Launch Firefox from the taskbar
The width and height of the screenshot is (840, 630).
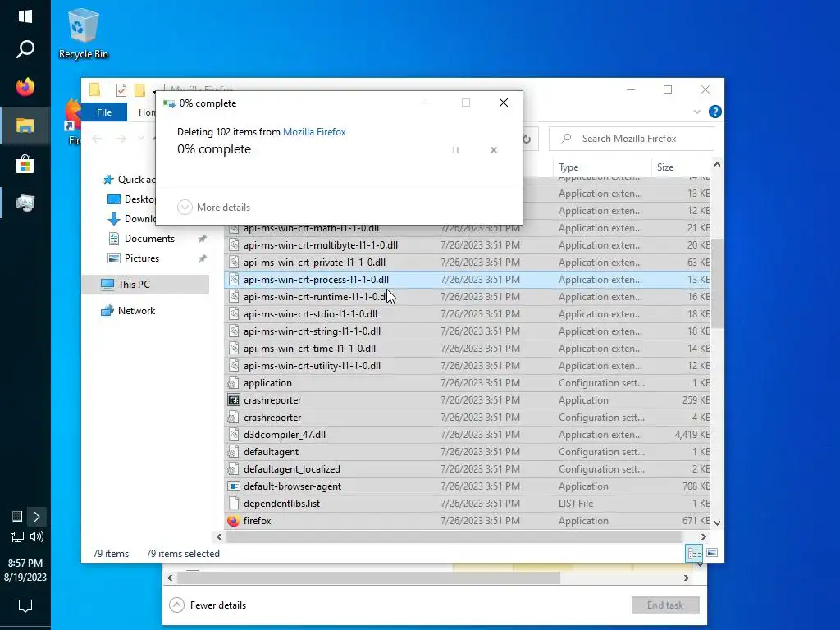(25, 87)
